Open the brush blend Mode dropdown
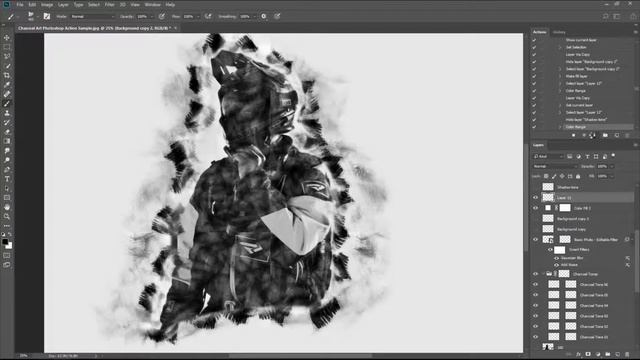This screenshot has width=640, height=360. (93, 16)
